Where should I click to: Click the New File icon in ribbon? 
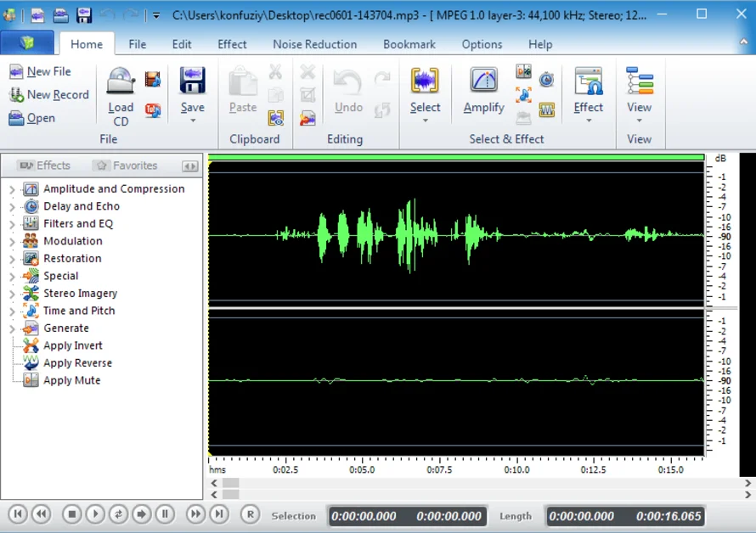(16, 72)
